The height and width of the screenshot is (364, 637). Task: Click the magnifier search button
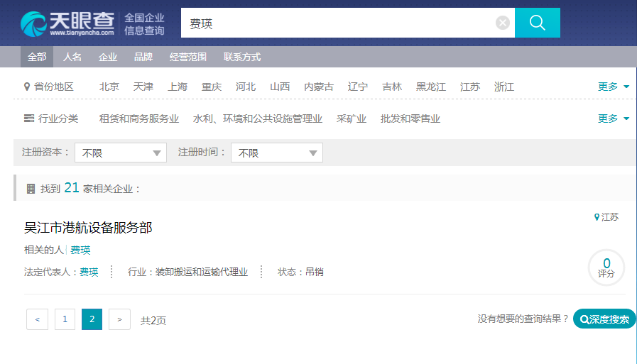(538, 23)
